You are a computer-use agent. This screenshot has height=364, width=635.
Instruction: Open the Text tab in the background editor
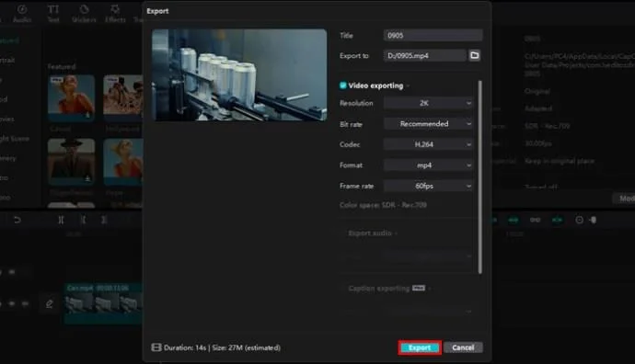(53, 14)
